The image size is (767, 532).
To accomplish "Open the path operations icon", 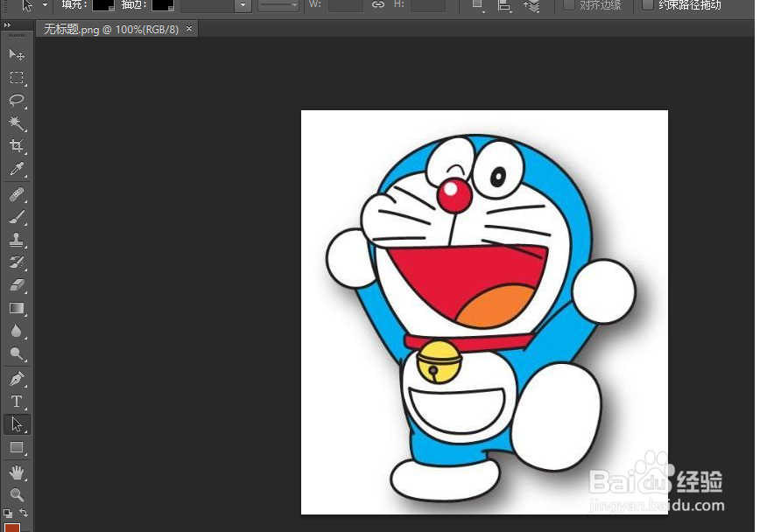I will tap(477, 5).
